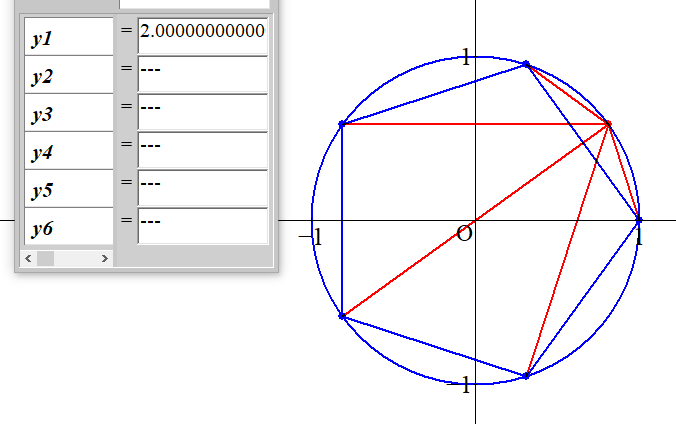The width and height of the screenshot is (676, 424).
Task: Select the lower-left blue vertex on the circle
Action: coord(342,316)
